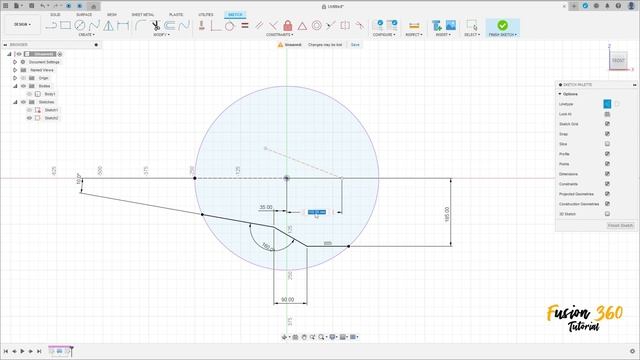Click the Select window tool icon
The image size is (640, 360).
tap(471, 25)
